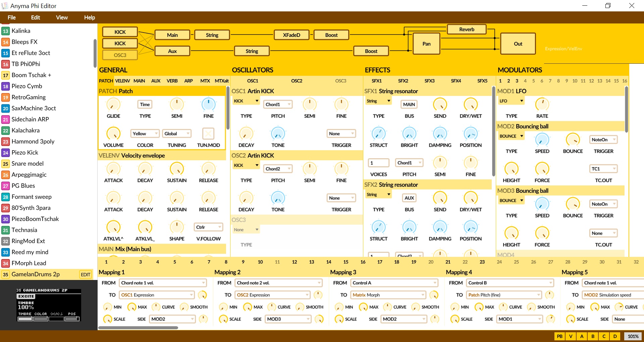644x342 pixels.
Task: Click the SFX1 DRY/WET knob
Action: [x=471, y=105]
